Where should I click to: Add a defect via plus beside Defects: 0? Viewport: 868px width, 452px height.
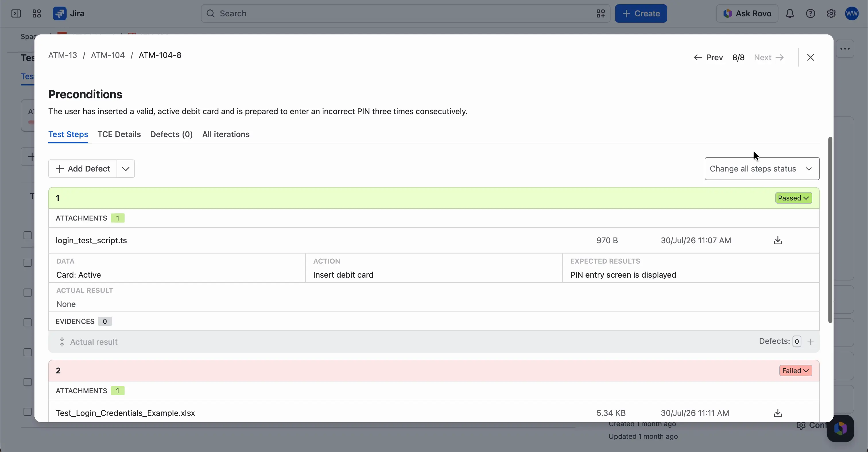click(811, 342)
